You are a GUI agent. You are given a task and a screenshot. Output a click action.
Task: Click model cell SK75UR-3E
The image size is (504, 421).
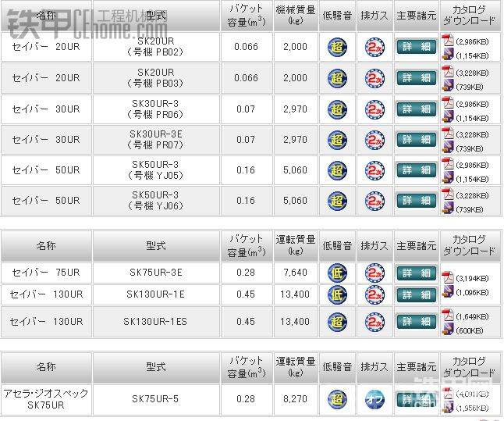(156, 273)
